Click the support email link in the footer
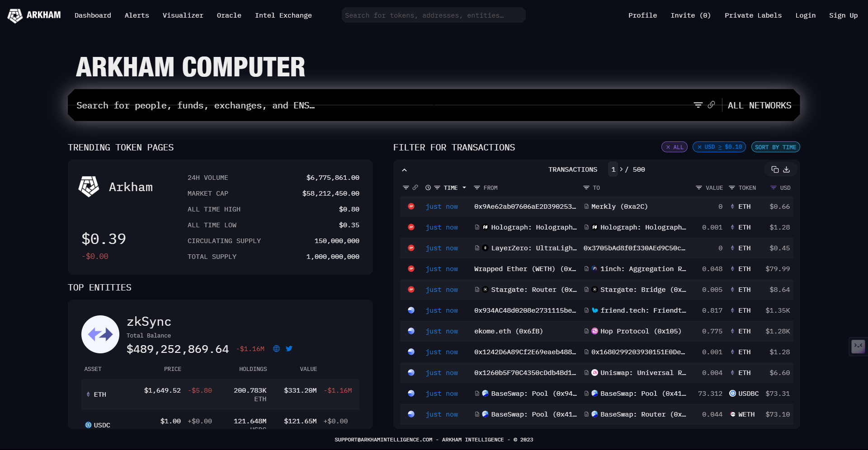Image resolution: width=868 pixels, height=450 pixels. (383, 440)
